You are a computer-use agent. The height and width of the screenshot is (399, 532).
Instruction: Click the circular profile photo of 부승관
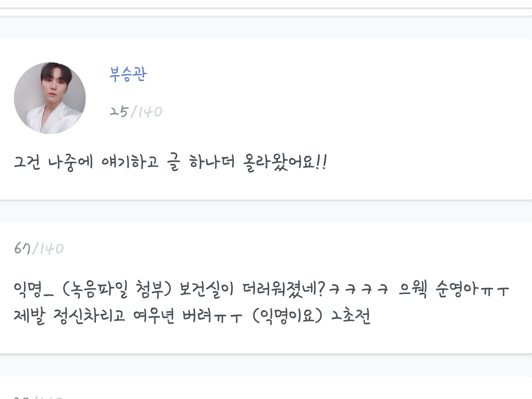click(50, 98)
